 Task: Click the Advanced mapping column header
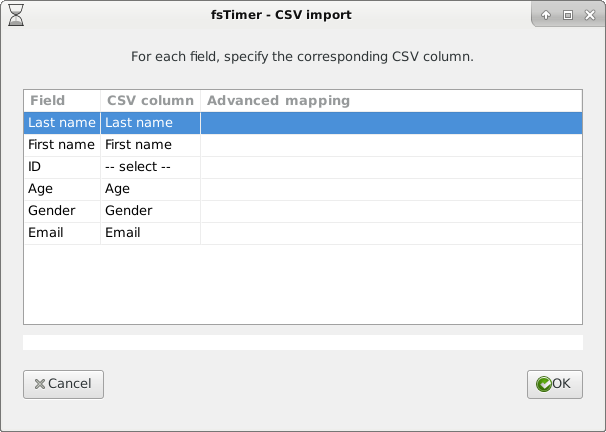(x=391, y=101)
